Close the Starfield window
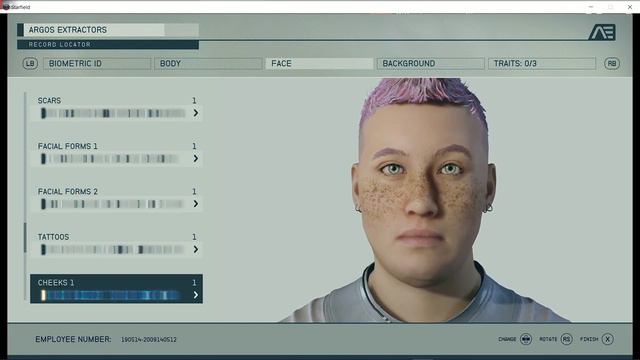640x360 pixels. (x=630, y=7)
